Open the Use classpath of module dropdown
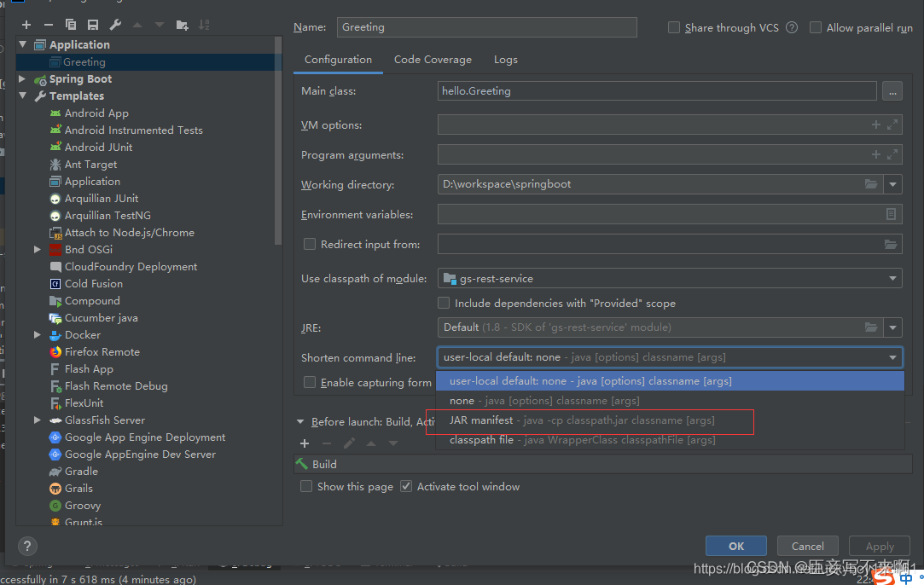This screenshot has width=924, height=585. coord(892,278)
